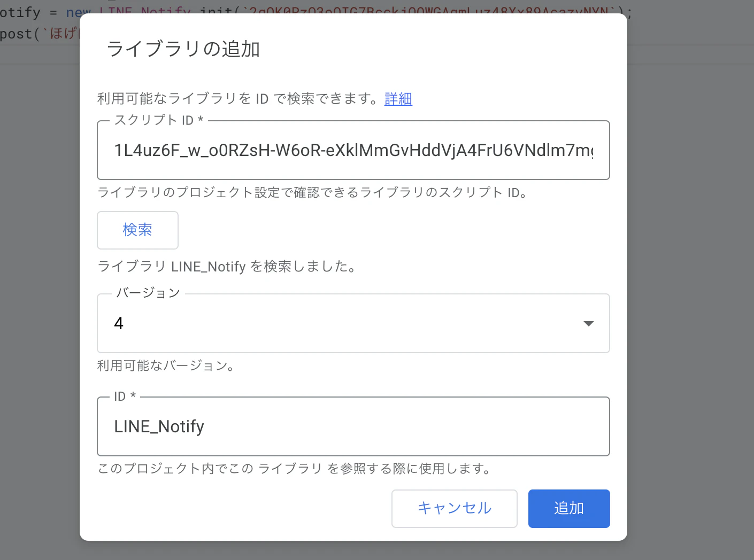Viewport: 754px width, 560px height.
Task: Click the 利用可能なバージョン helper text
Action: click(167, 366)
